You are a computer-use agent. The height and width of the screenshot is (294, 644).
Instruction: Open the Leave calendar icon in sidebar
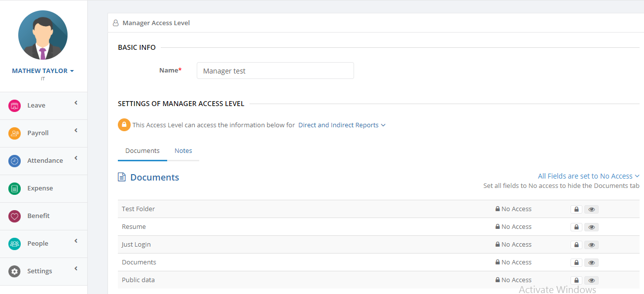pos(15,106)
